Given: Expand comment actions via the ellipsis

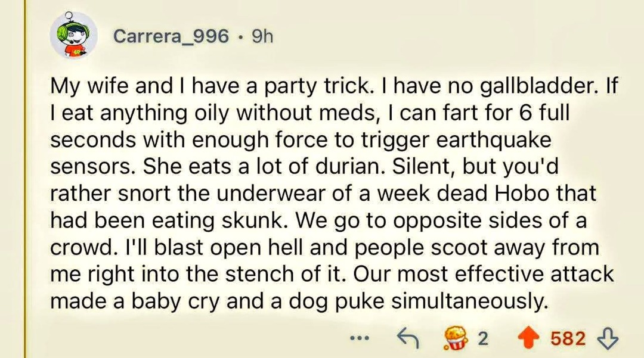Looking at the screenshot, I should (360, 338).
